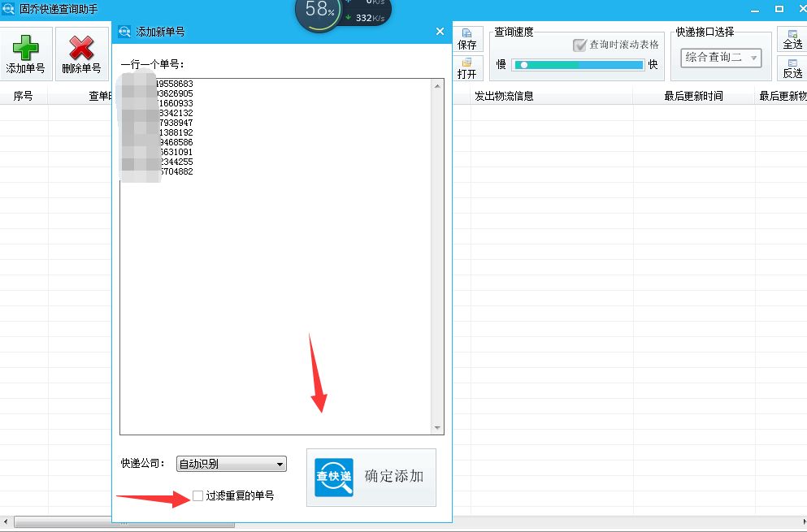Open the 综合查询二 interface dropdown

pyautogui.click(x=722, y=58)
